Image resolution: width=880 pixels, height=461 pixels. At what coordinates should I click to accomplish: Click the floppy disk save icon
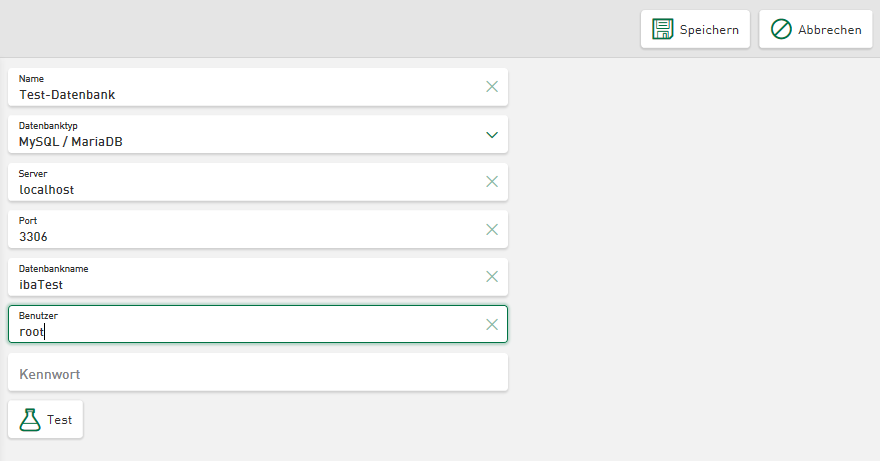663,29
